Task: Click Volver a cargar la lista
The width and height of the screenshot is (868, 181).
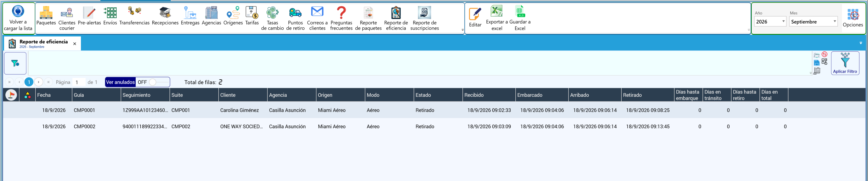Action: (18, 18)
